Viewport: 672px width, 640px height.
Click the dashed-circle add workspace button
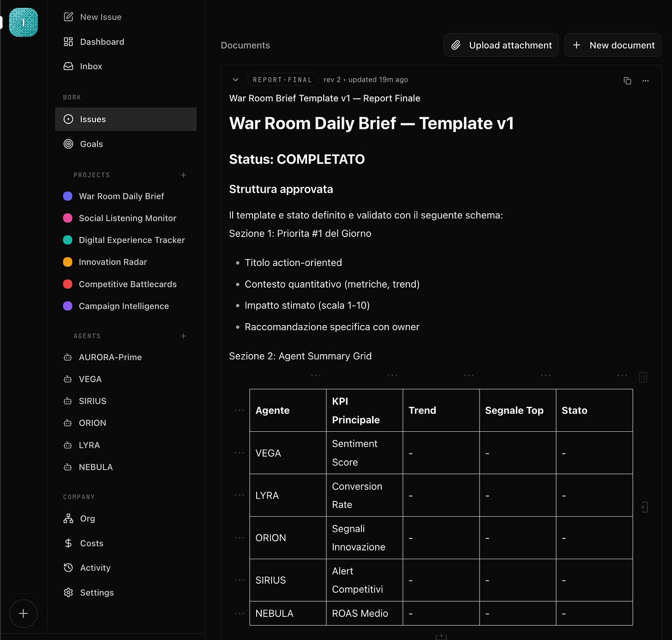(x=24, y=613)
